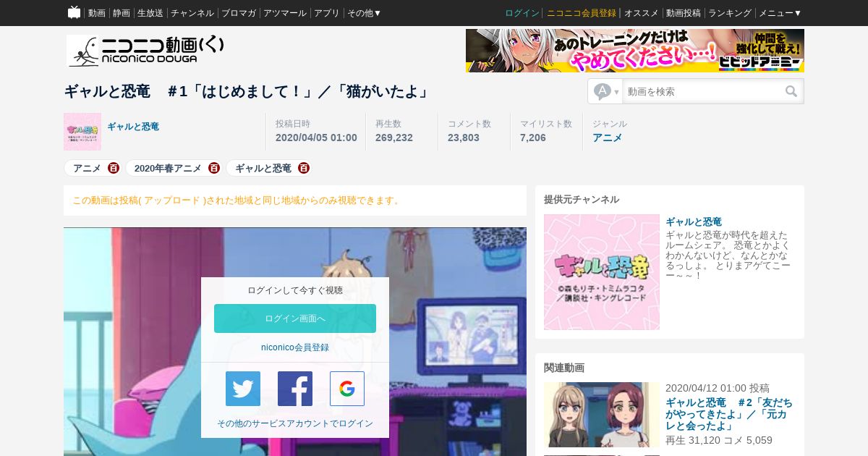Click the niconico TV icon in top bar
Screen dimensions: 868x456
[x=74, y=12]
